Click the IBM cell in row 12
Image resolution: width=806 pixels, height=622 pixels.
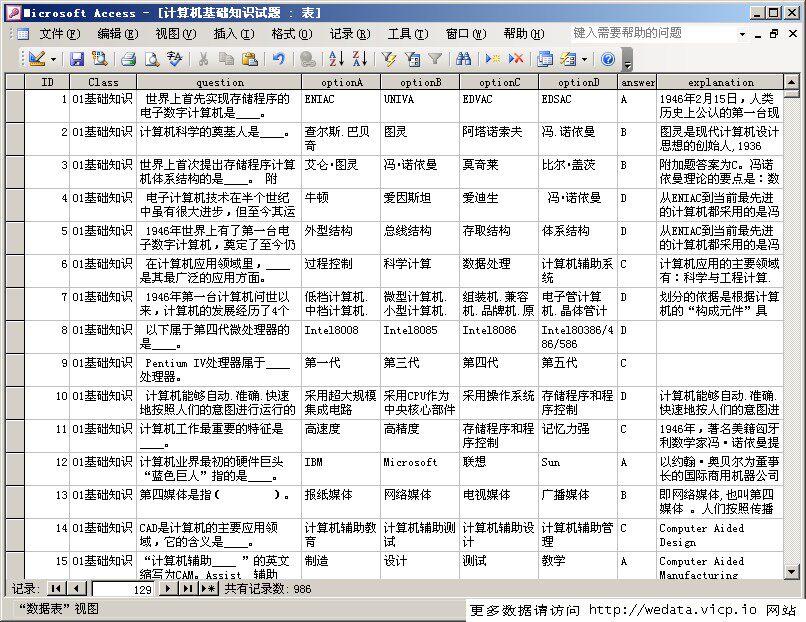341,469
